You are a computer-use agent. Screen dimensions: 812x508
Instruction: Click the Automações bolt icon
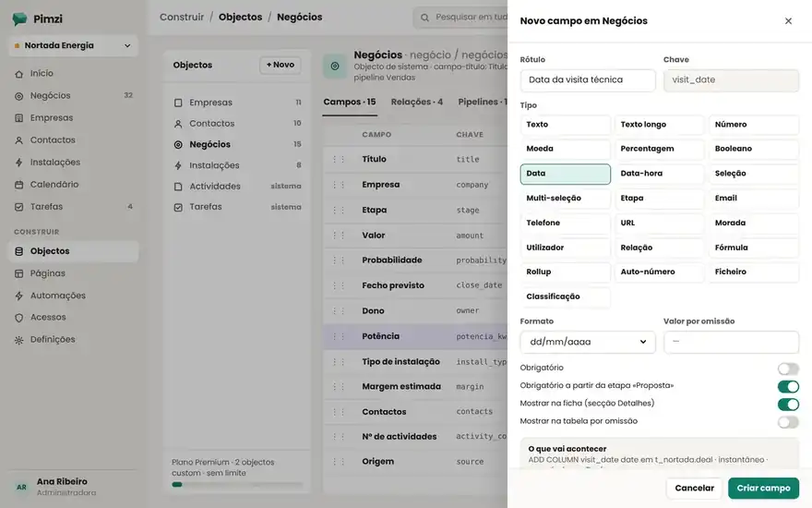19,296
